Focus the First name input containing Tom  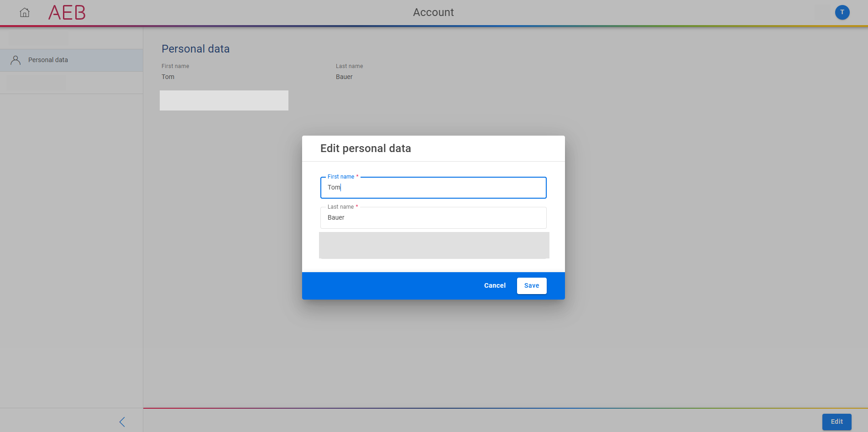[433, 188]
